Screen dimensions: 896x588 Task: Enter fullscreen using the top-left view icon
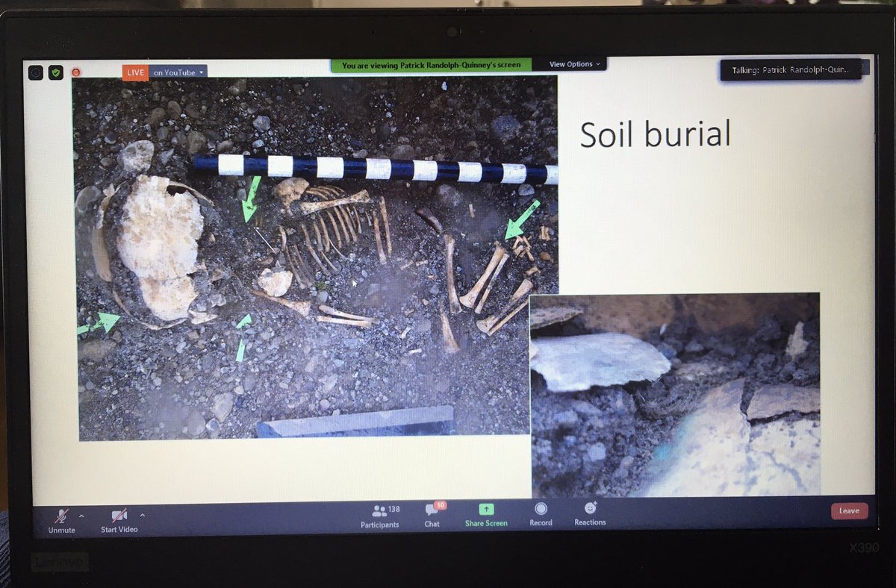click(34, 72)
